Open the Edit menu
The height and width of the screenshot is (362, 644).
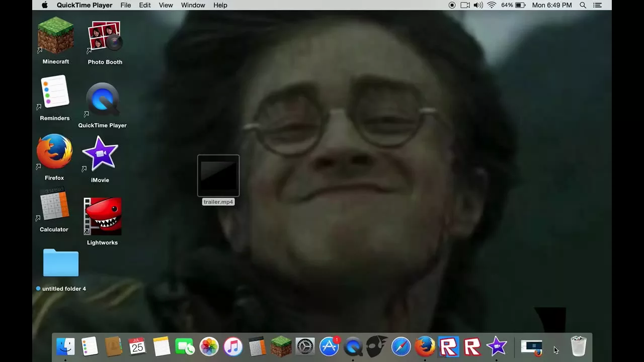(145, 5)
